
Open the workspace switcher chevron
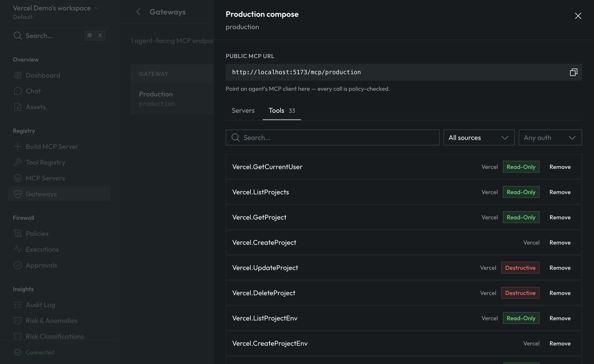[97, 8]
